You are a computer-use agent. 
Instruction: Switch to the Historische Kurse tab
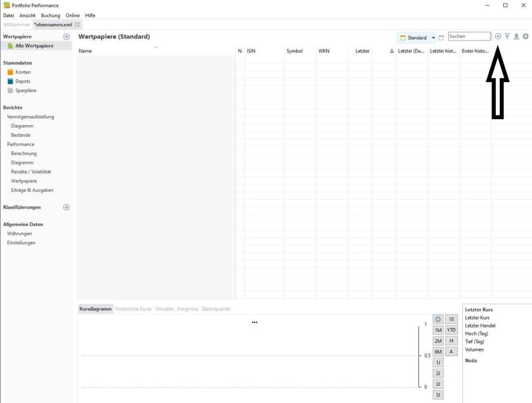click(x=134, y=309)
